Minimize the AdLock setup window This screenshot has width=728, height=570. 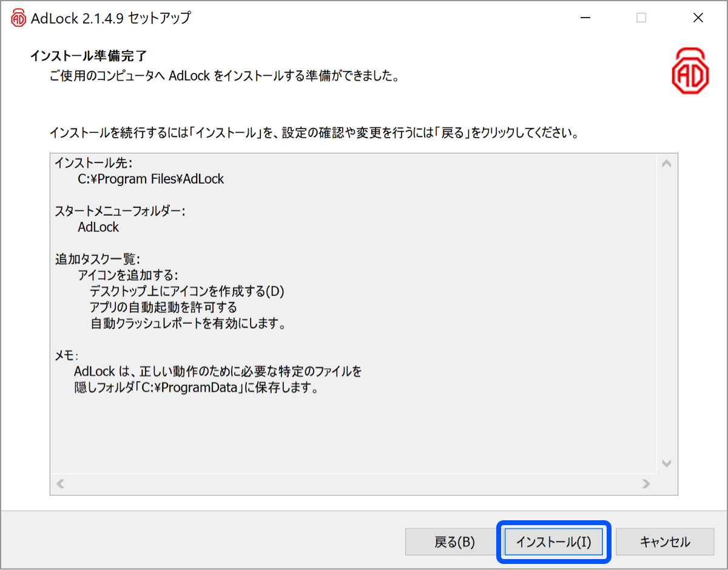[x=584, y=18]
